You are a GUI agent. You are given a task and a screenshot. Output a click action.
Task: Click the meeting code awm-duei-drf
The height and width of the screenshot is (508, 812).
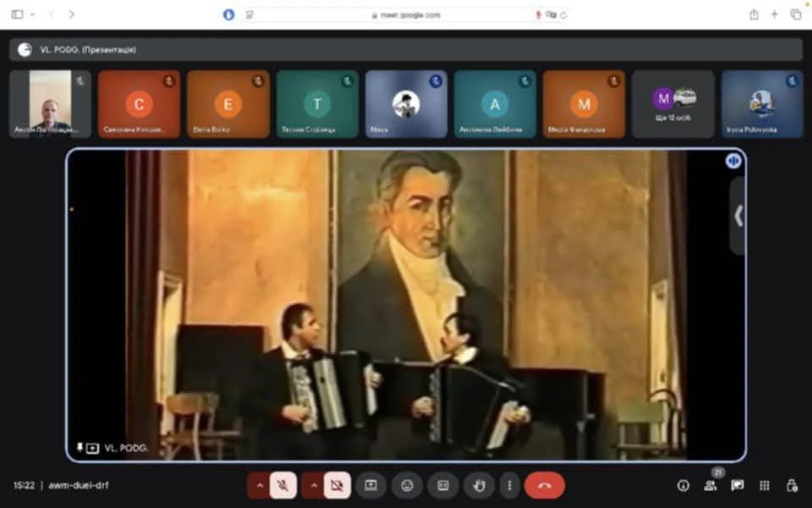(x=79, y=486)
